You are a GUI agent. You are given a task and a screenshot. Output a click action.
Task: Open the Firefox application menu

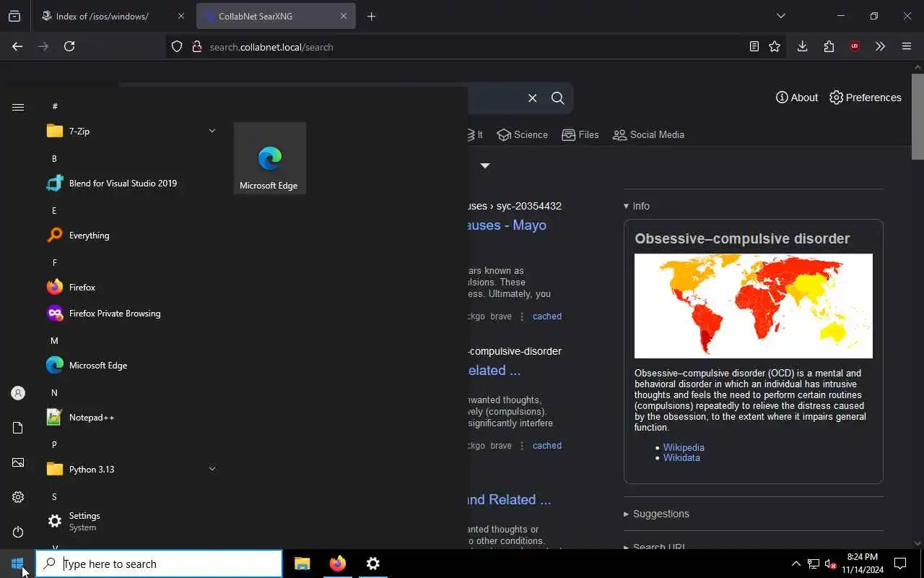907,46
